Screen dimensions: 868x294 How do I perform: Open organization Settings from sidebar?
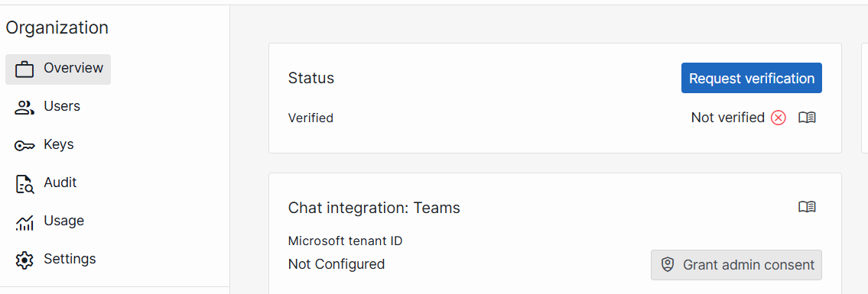point(70,259)
